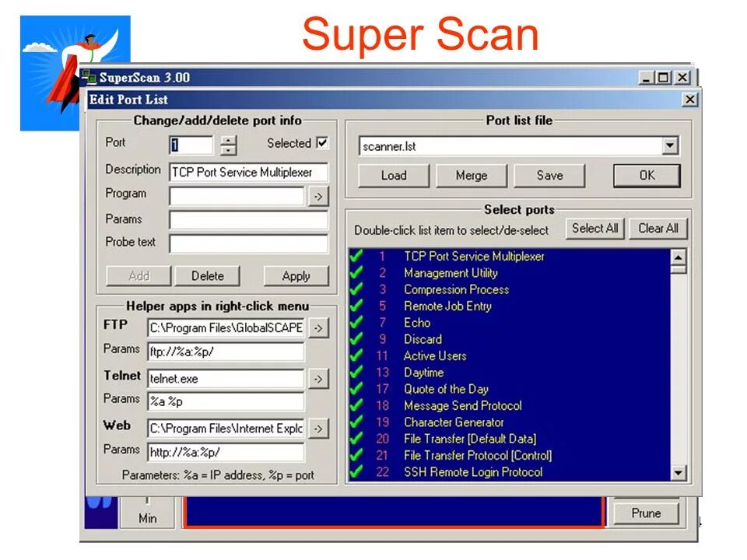Select File Transfer [Default Data] entry
The width and height of the screenshot is (747, 560).
[510, 439]
